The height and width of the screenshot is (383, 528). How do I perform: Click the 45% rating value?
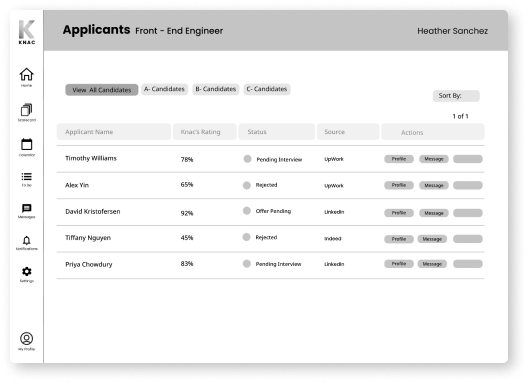tap(187, 238)
